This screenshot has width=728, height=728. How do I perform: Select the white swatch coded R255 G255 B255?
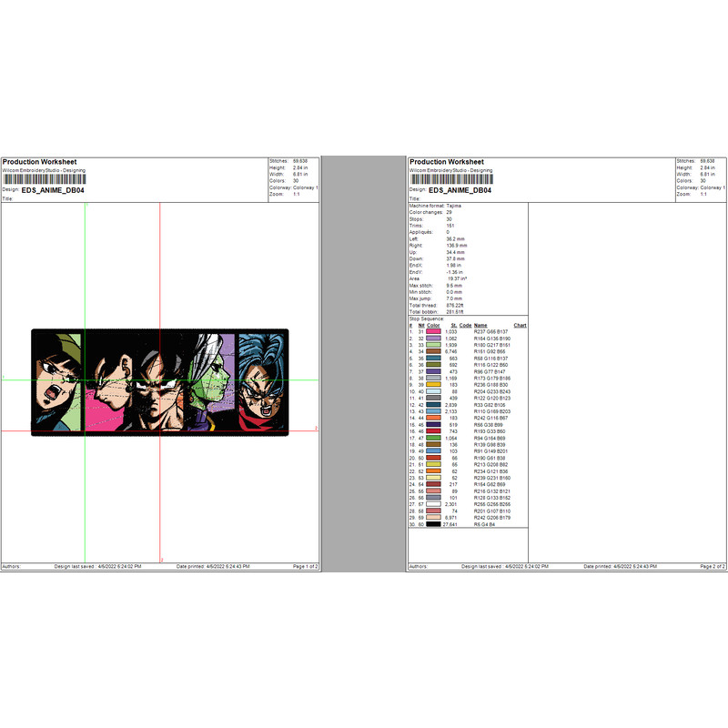click(433, 503)
